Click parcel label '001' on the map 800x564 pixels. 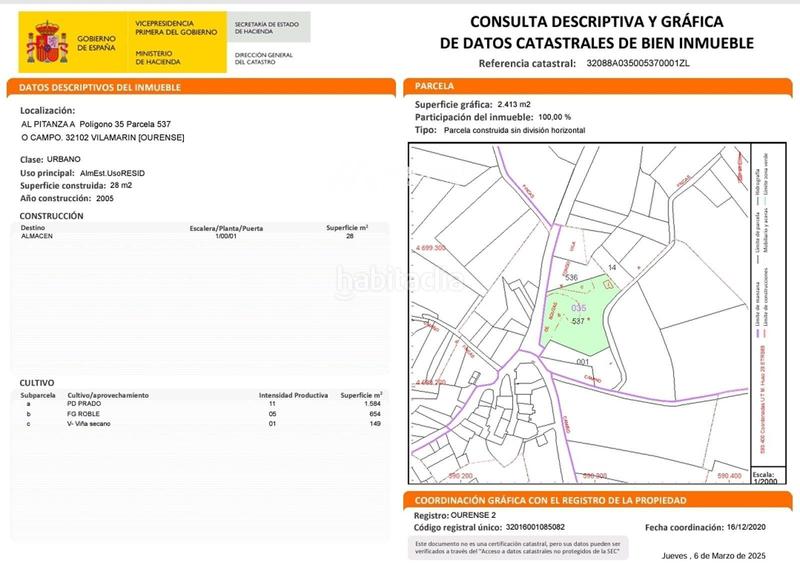click(583, 362)
